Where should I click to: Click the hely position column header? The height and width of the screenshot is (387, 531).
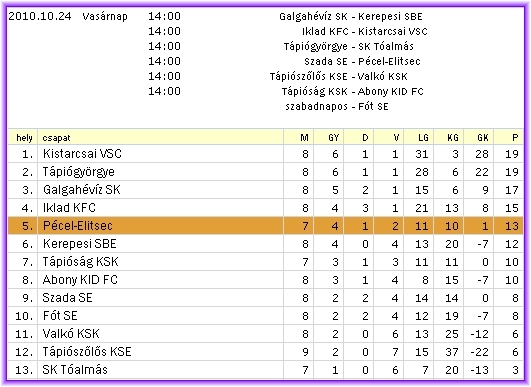coord(24,137)
